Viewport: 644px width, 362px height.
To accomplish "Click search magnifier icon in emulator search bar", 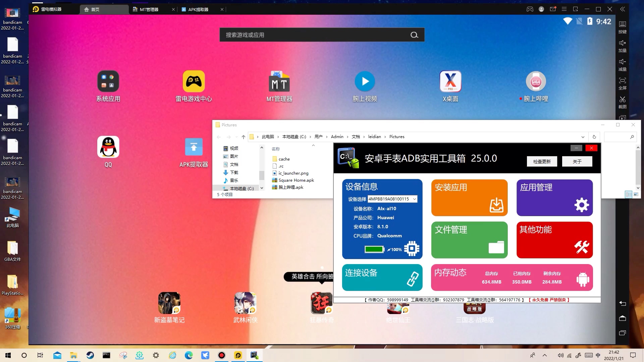I will point(414,35).
